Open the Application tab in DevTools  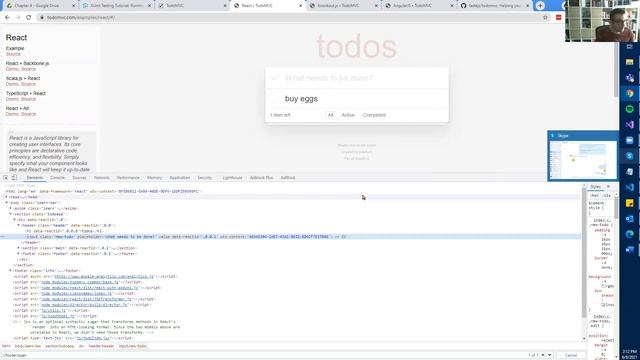[180, 178]
